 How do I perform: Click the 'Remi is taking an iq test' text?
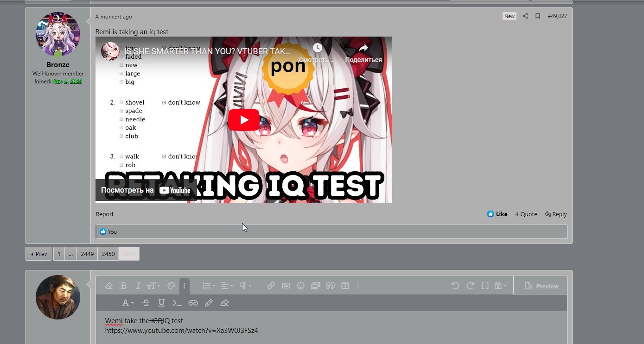coord(132,32)
